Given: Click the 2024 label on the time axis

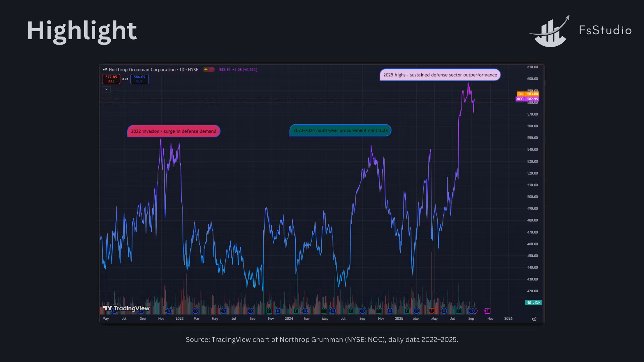Looking at the screenshot, I should point(289,319).
